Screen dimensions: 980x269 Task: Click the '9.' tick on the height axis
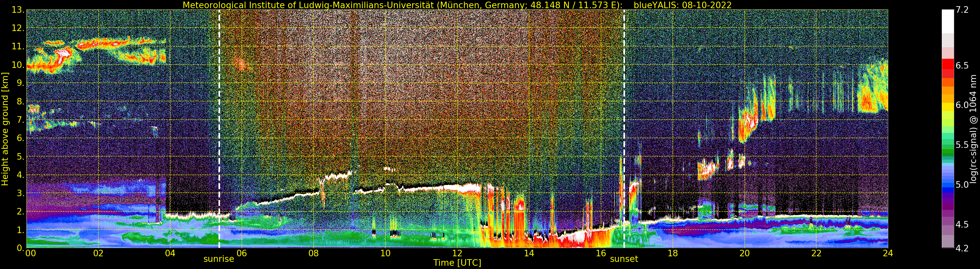20,83
